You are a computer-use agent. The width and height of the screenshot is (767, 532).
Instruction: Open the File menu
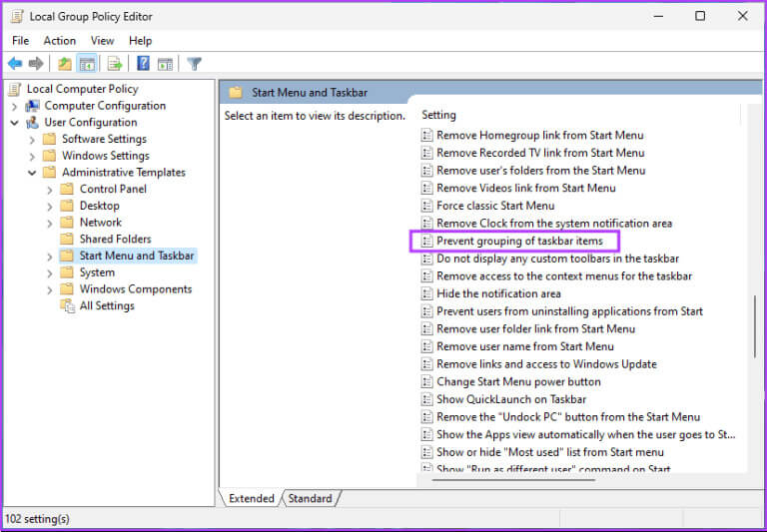[x=21, y=41]
